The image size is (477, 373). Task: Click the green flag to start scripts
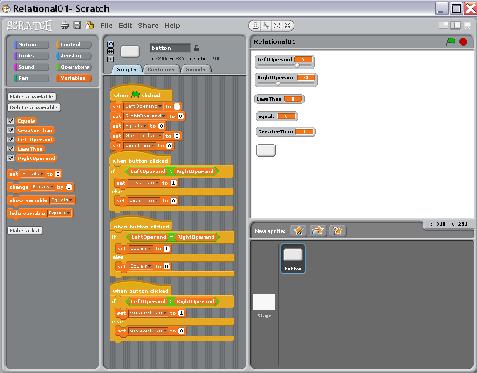click(450, 42)
